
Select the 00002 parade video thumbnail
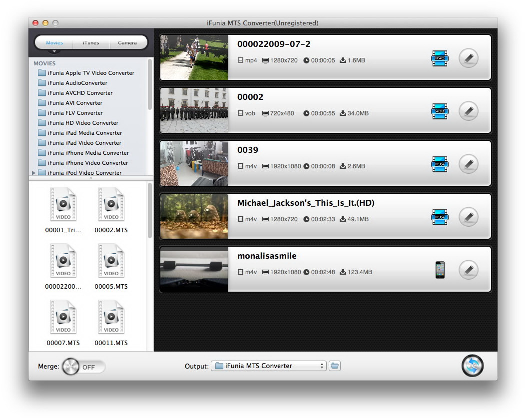[x=194, y=110]
